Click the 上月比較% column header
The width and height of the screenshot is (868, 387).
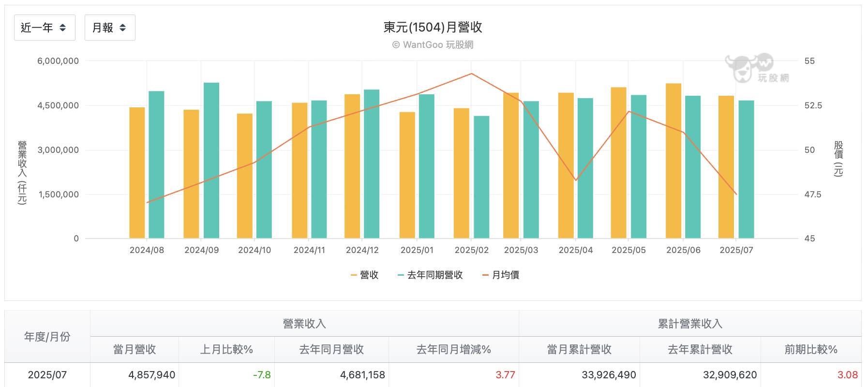tap(227, 349)
